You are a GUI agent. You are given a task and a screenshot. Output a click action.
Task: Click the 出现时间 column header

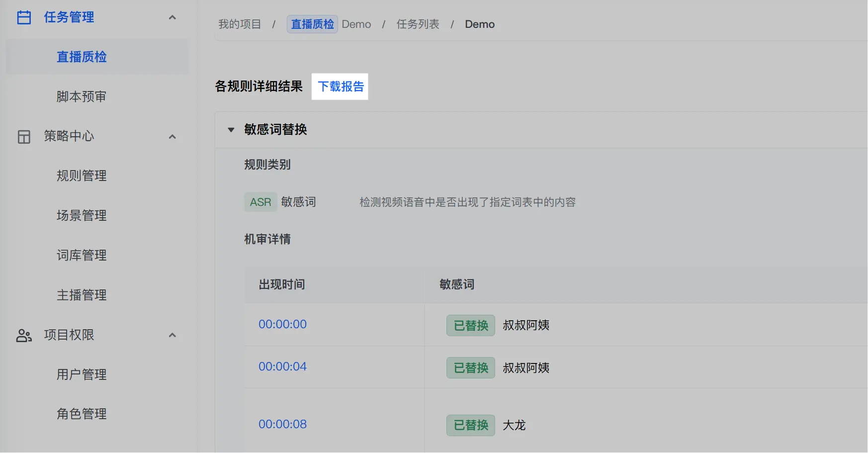point(282,284)
